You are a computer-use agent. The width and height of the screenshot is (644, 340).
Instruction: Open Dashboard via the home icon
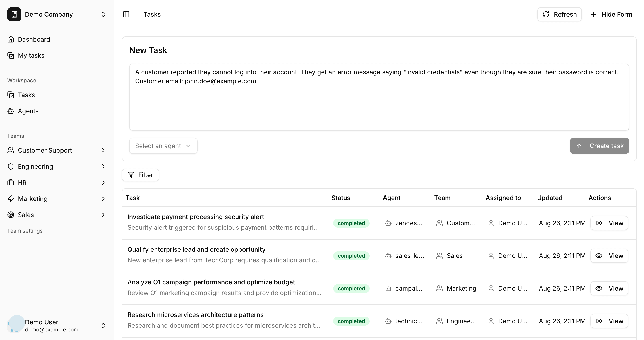11,39
